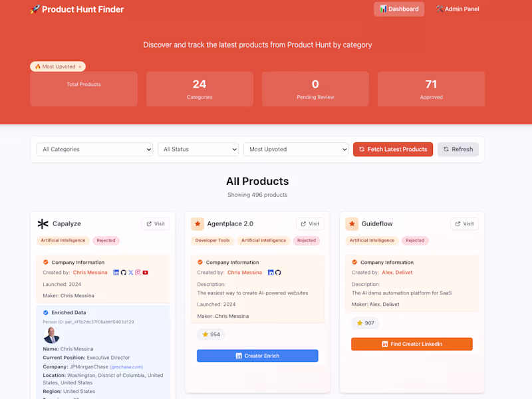The height and width of the screenshot is (399, 532).
Task: Click the Creator Enrich button
Action: click(x=257, y=356)
